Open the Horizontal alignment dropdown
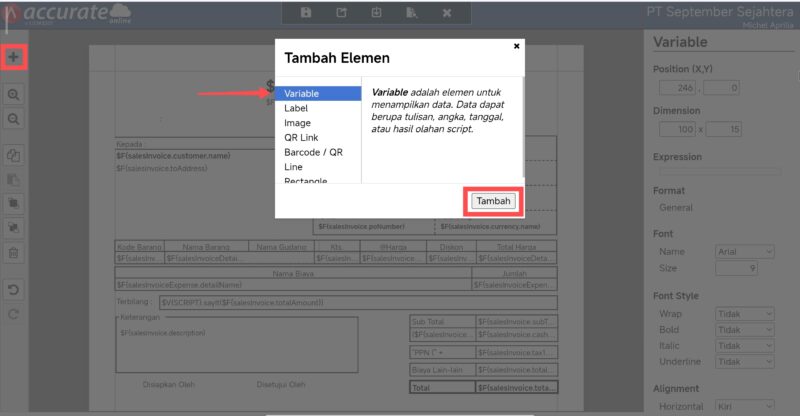Screen dimensions: 800x416 tap(745, 407)
